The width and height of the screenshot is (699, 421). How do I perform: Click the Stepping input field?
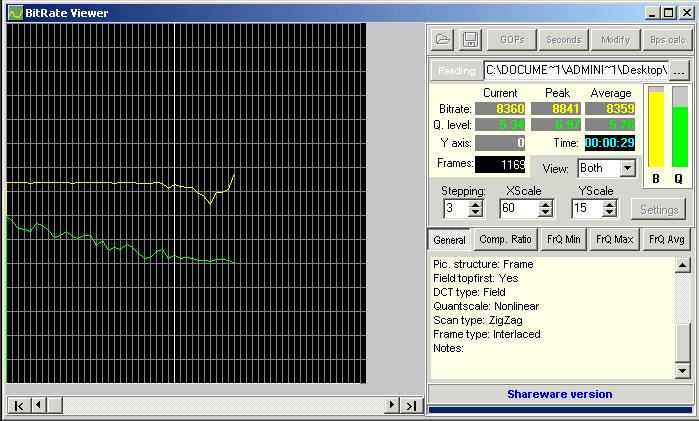point(456,208)
